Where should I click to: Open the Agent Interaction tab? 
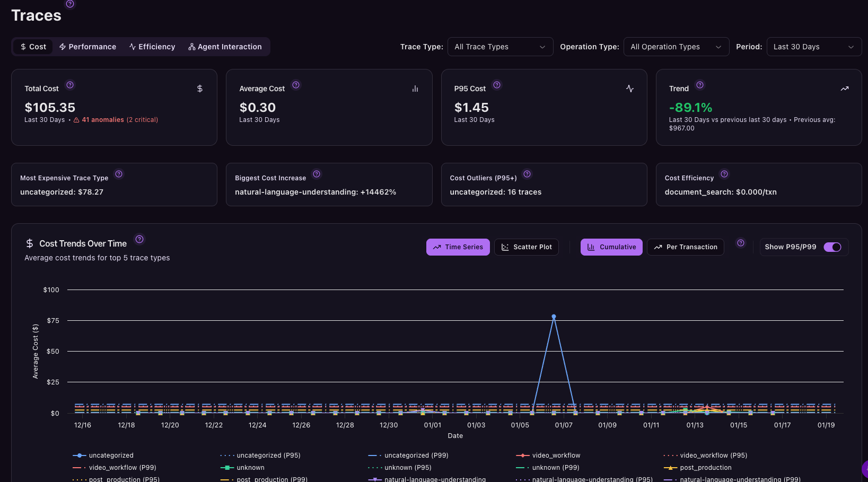tap(225, 47)
